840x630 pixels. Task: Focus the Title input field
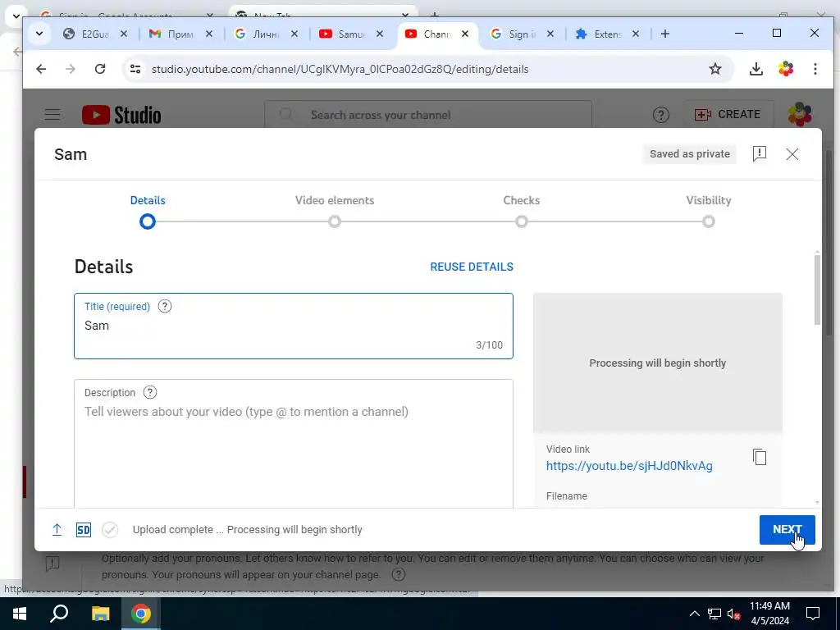click(x=294, y=326)
